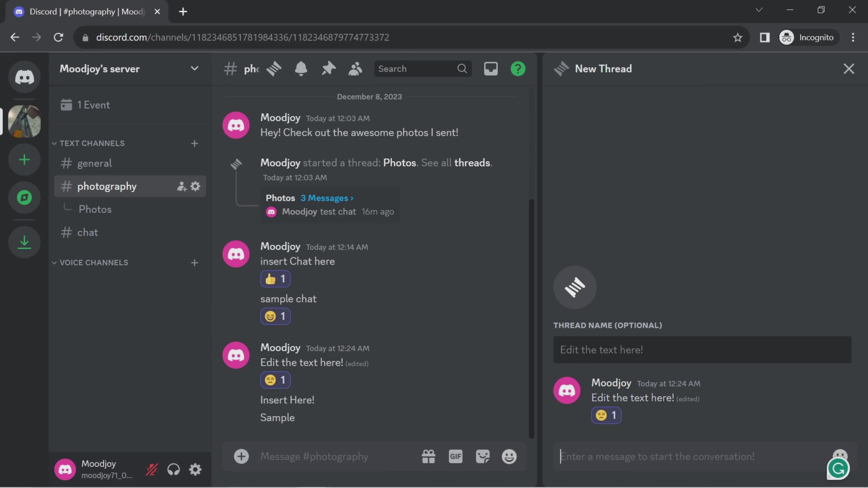Screen dimensions: 868x488
Task: Click 'Insert Here!' message text
Action: point(287,400)
